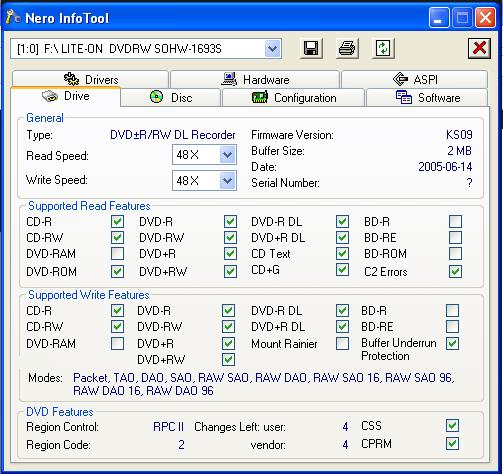
Task: Toggle CD-RW read feature checkbox
Action: tap(117, 238)
